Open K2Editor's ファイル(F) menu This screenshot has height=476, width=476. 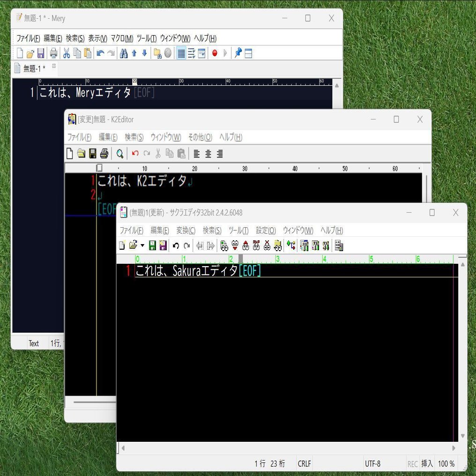point(79,137)
